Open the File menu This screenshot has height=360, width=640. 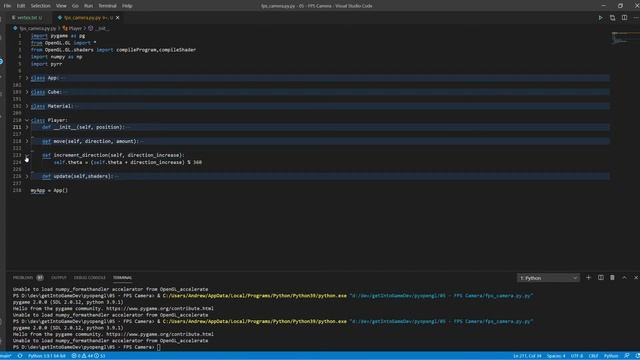(7, 6)
